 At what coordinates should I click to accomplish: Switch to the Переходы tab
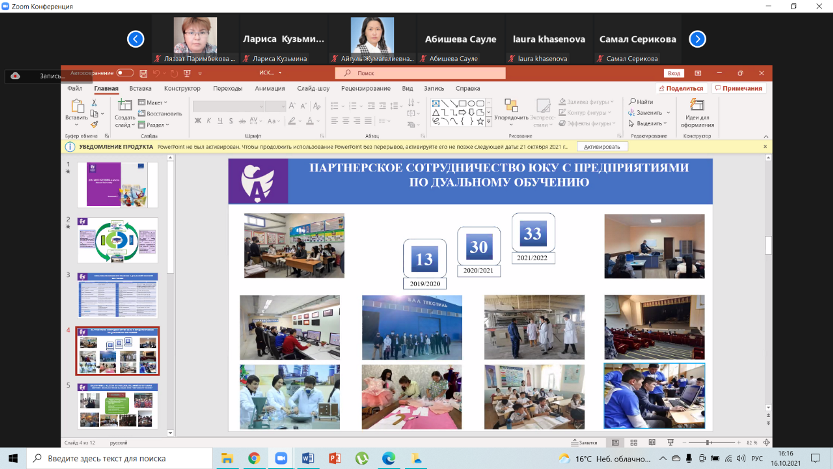[x=227, y=88]
